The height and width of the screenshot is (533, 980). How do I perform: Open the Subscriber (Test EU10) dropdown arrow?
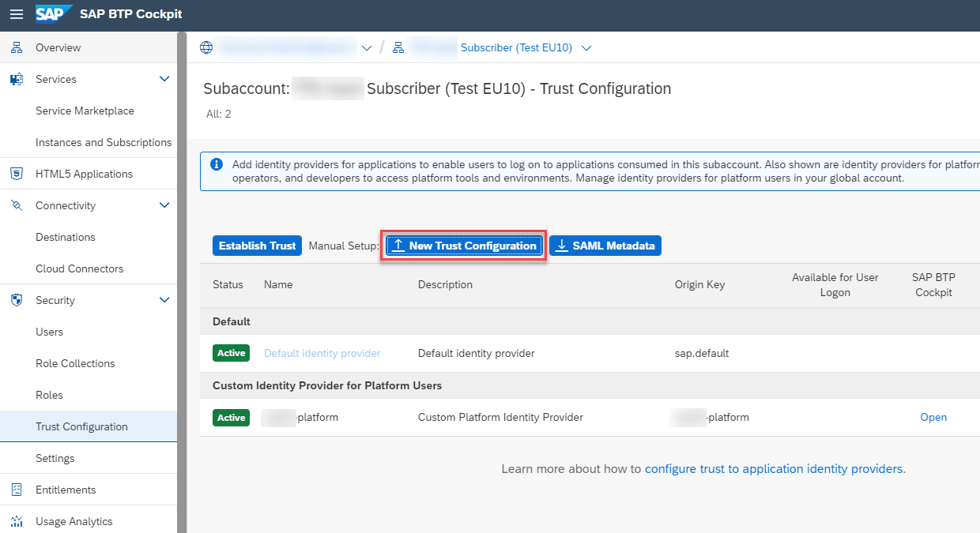pos(586,48)
